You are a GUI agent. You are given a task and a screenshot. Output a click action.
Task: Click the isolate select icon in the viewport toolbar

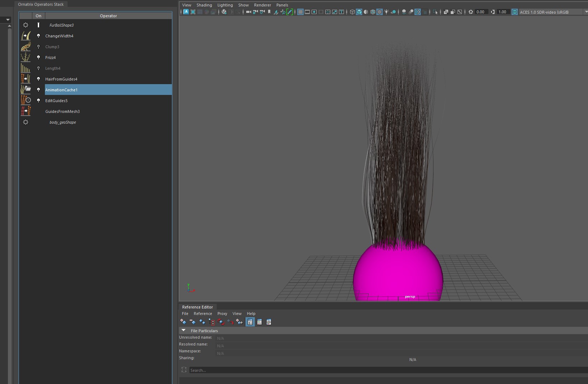click(435, 12)
